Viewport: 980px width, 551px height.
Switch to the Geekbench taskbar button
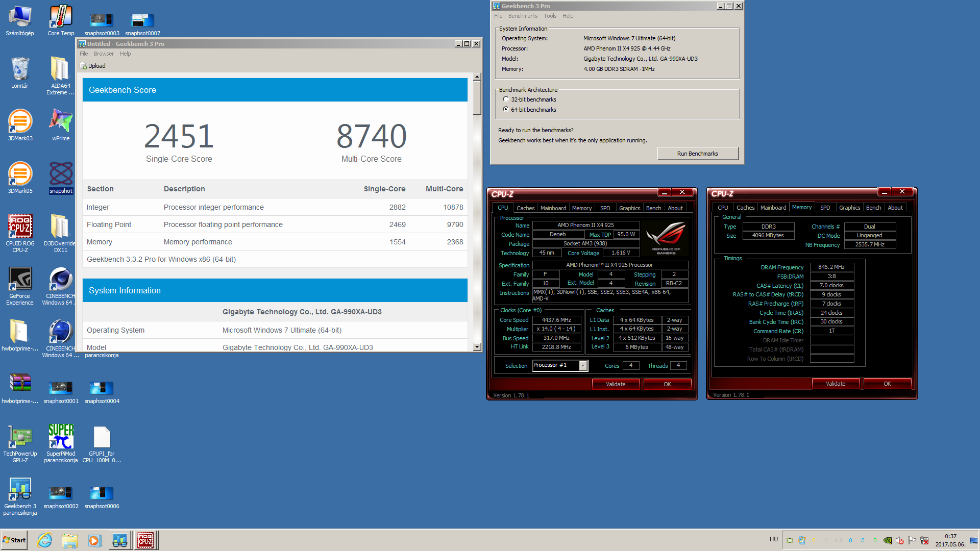pos(120,540)
